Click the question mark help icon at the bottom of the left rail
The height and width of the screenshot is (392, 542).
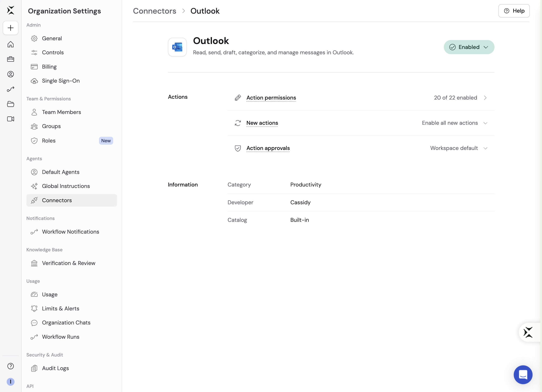click(11, 366)
